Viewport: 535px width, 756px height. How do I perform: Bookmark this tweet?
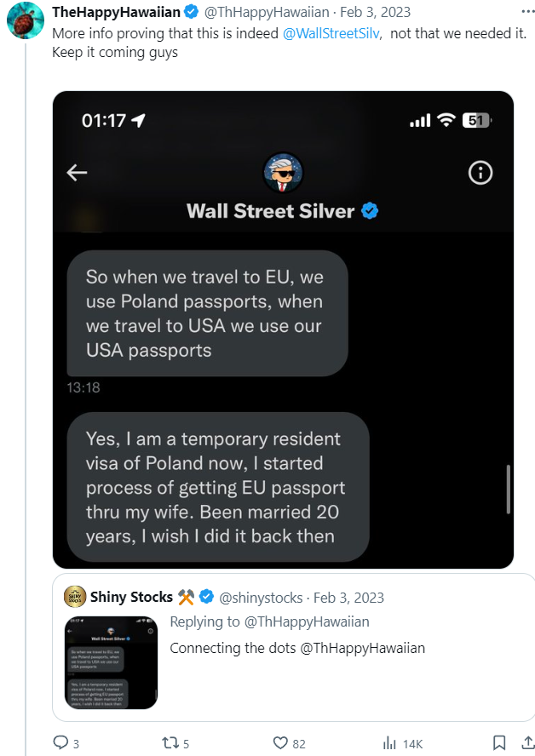point(501,743)
